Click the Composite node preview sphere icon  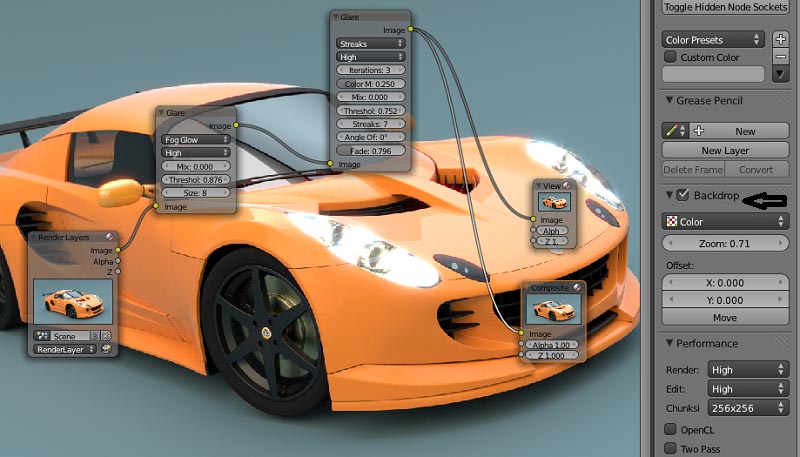click(575, 288)
